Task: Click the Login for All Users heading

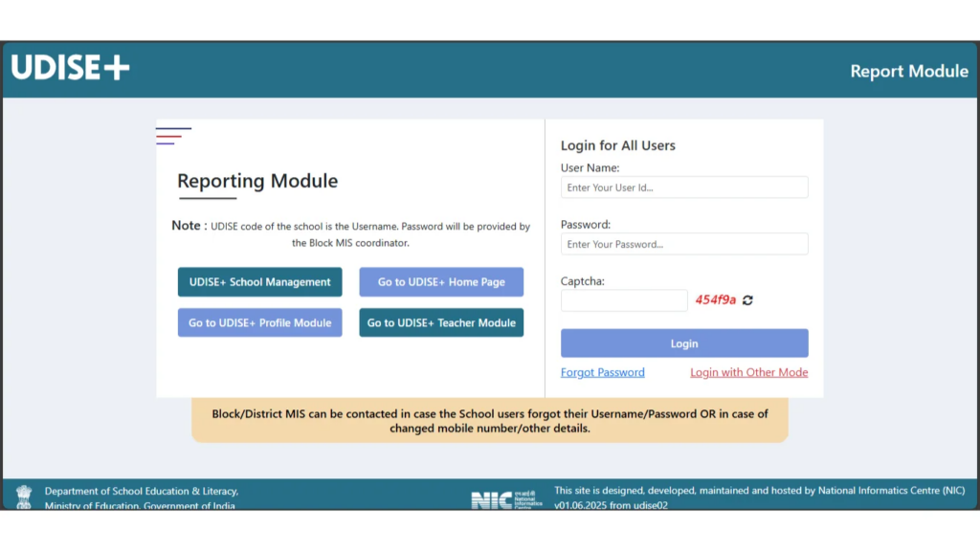Action: pos(618,145)
